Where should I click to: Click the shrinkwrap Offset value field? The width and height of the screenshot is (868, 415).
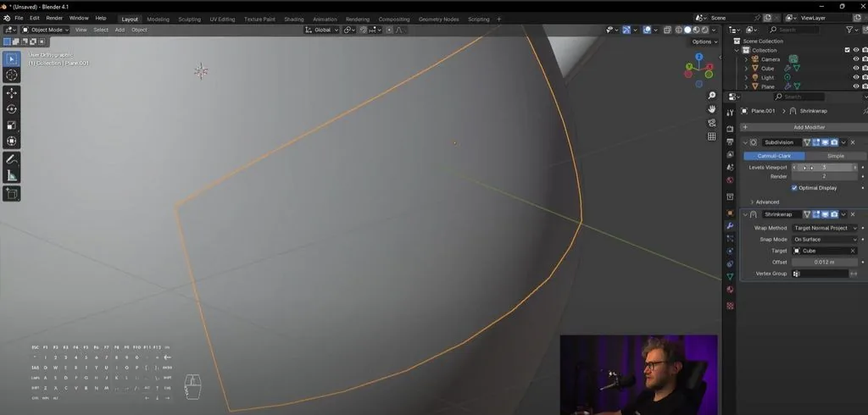coord(825,263)
